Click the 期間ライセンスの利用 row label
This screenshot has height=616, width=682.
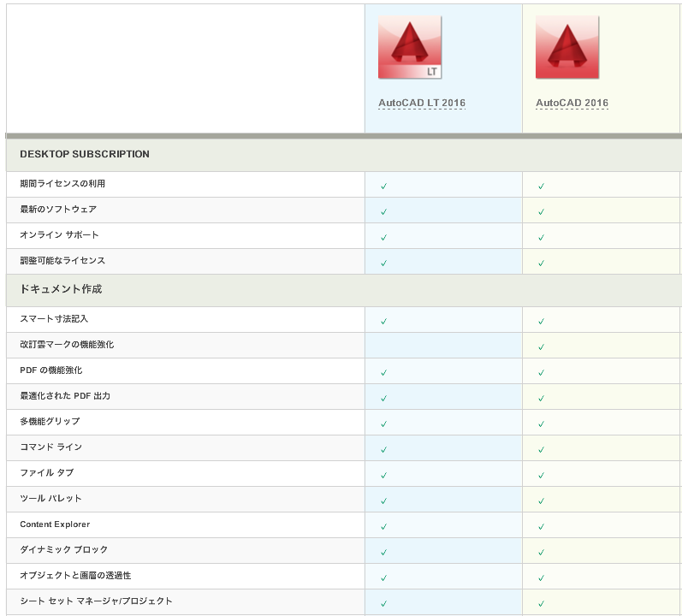(x=62, y=183)
